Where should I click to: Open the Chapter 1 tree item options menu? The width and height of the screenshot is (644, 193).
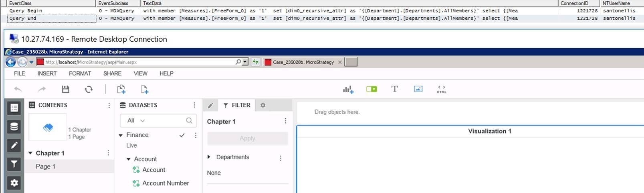tap(108, 153)
